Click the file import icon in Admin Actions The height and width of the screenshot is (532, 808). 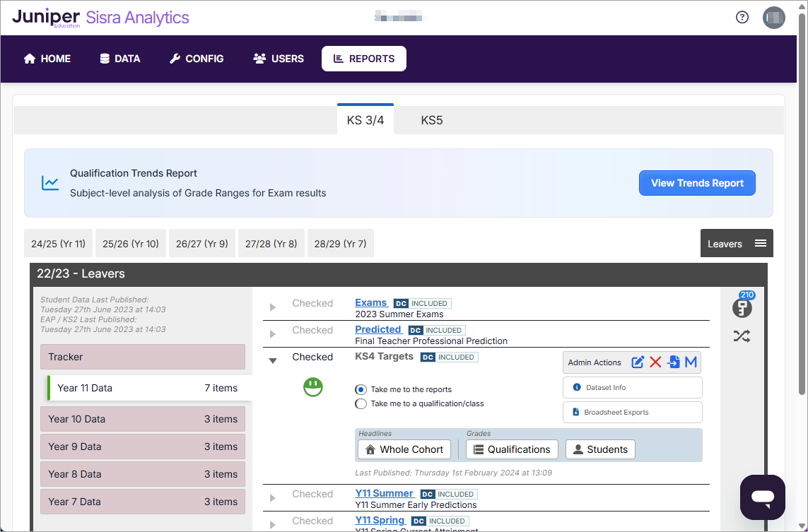(x=674, y=362)
